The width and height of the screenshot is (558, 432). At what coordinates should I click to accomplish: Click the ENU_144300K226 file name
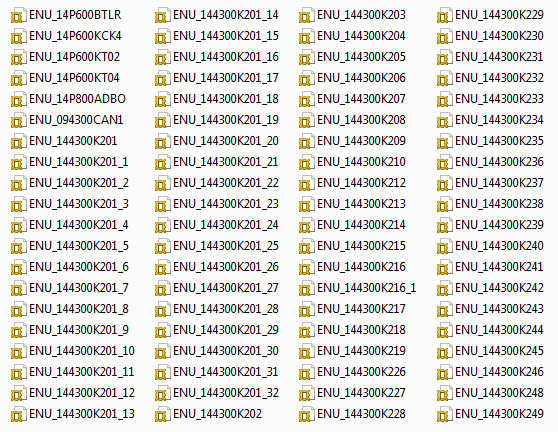point(361,372)
